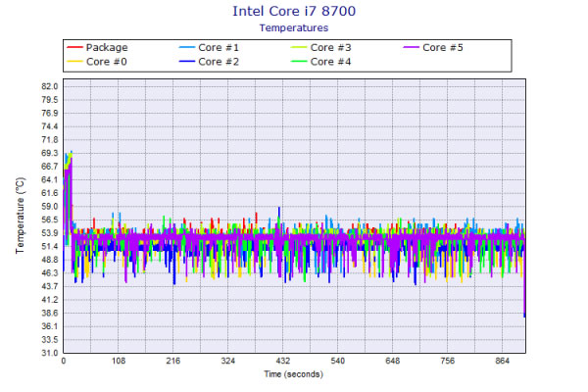Click the light blue Core #1 legend swatch
This screenshot has height=392, width=588.
point(187,48)
